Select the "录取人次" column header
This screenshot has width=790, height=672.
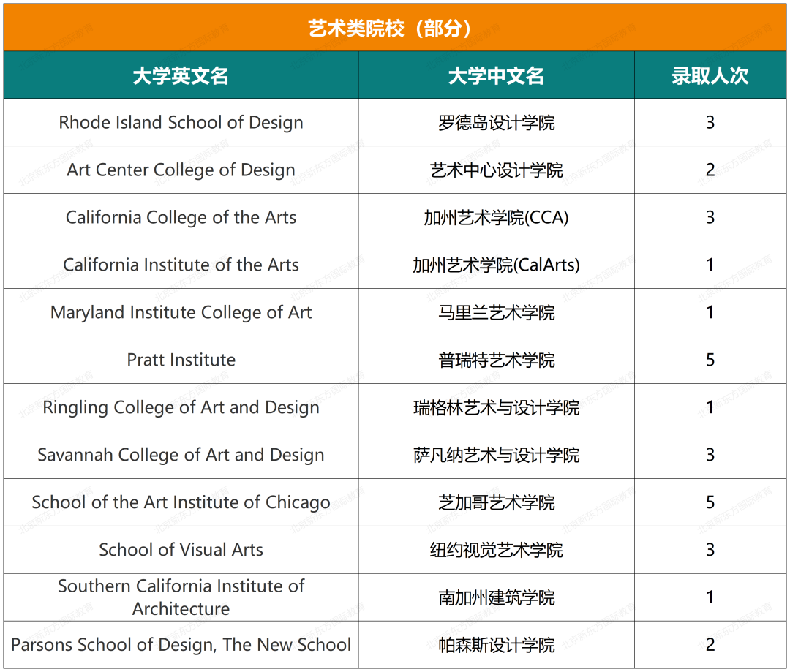pos(710,75)
